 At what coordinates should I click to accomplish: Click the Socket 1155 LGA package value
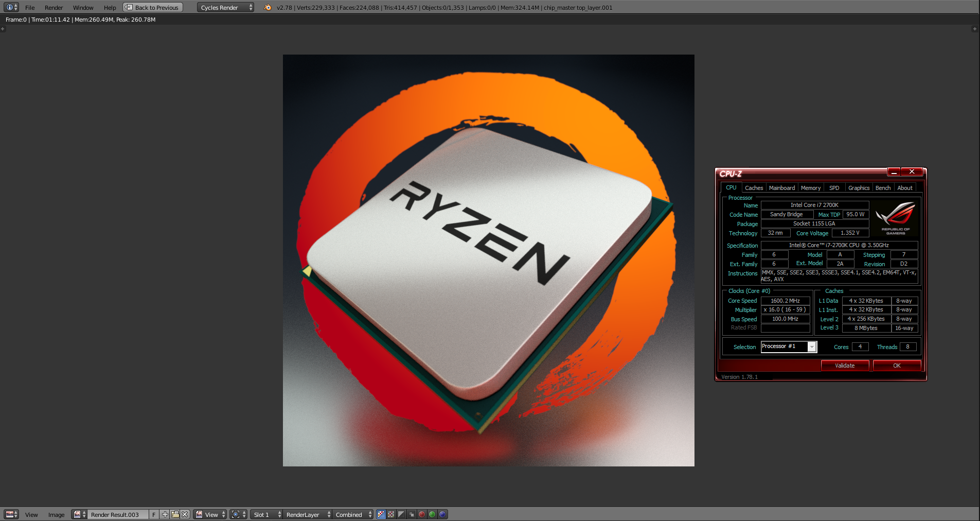814,223
